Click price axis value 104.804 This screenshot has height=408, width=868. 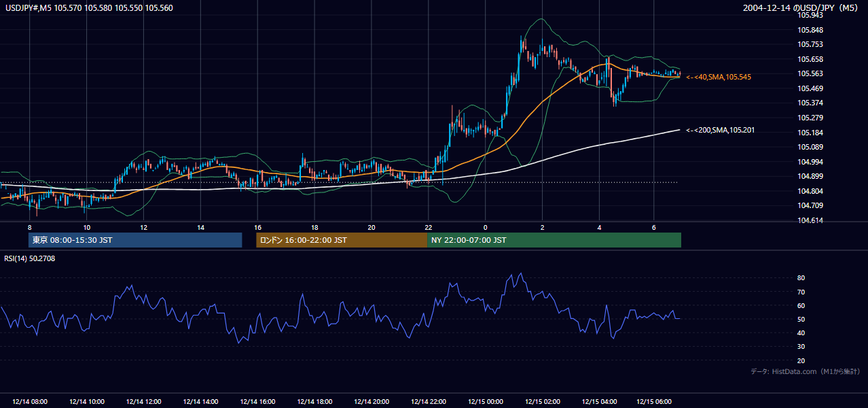(x=810, y=191)
